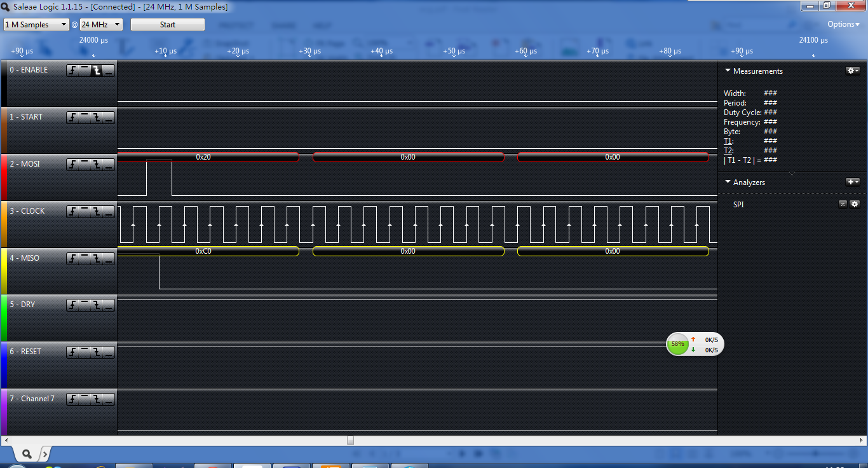Set rising edge trigger on ENABLE channel
868x468 pixels.
[x=72, y=71]
